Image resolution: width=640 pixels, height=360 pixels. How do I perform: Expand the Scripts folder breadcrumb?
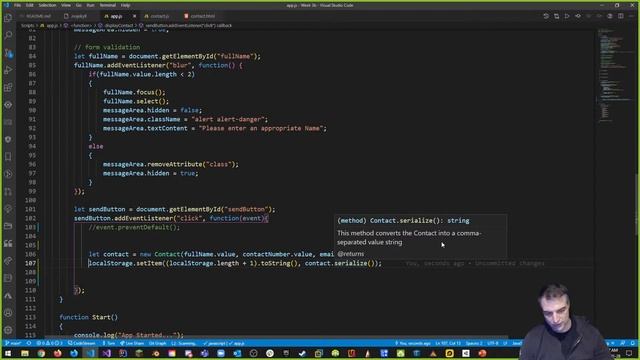pyautogui.click(x=28, y=25)
